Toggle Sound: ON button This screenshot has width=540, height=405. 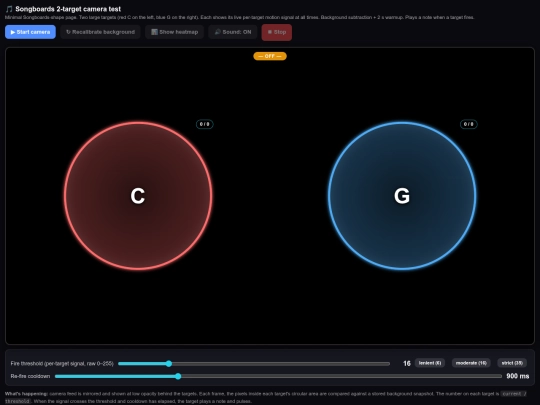232,32
